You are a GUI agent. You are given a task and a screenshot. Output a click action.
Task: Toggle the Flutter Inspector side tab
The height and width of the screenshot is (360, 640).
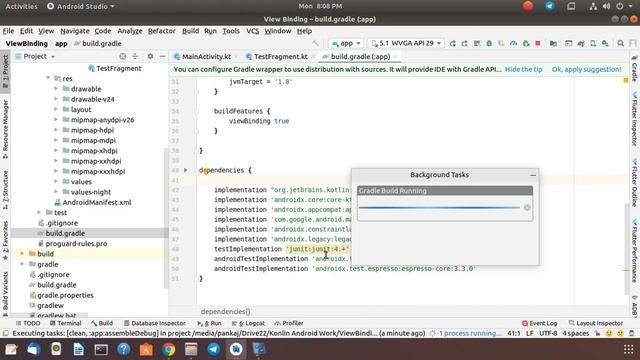pos(635,119)
